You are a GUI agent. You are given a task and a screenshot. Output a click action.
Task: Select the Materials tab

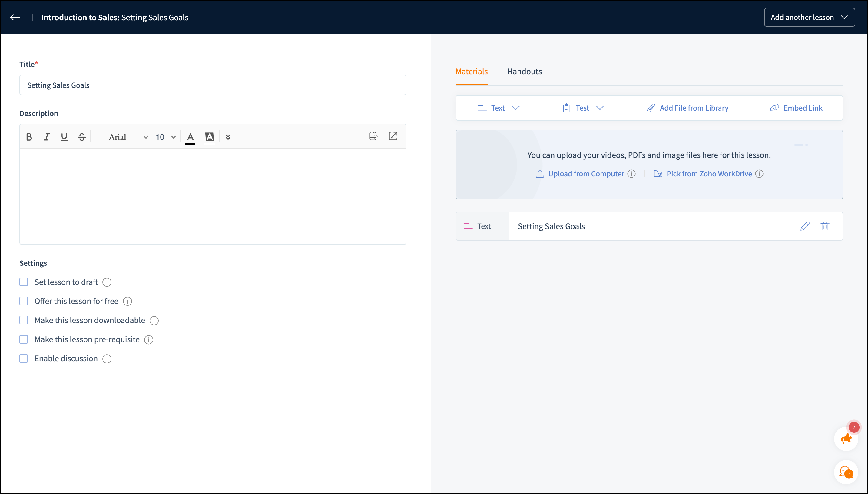[471, 71]
